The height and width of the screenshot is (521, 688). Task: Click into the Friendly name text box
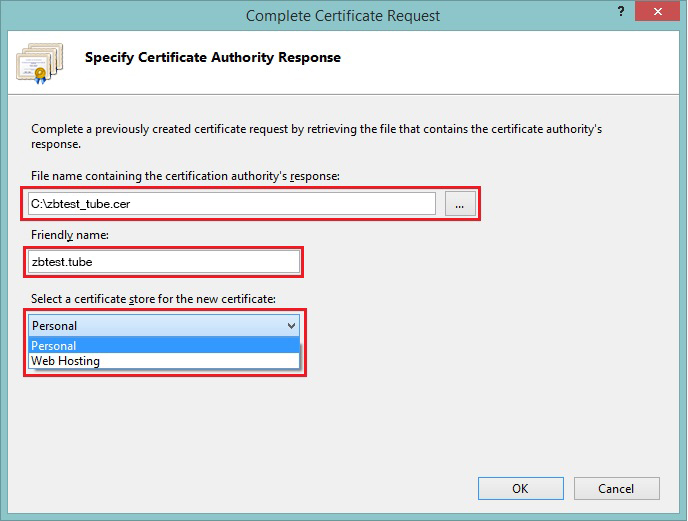pos(164,262)
